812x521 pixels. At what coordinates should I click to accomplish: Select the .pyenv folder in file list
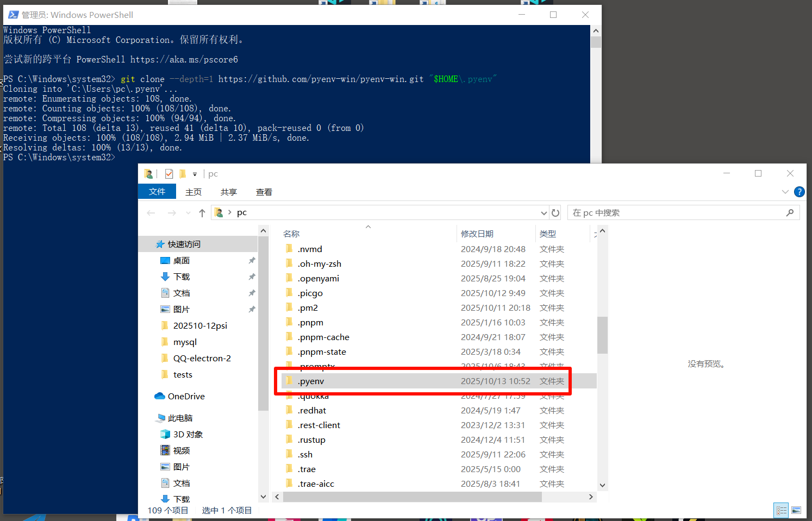tap(311, 381)
